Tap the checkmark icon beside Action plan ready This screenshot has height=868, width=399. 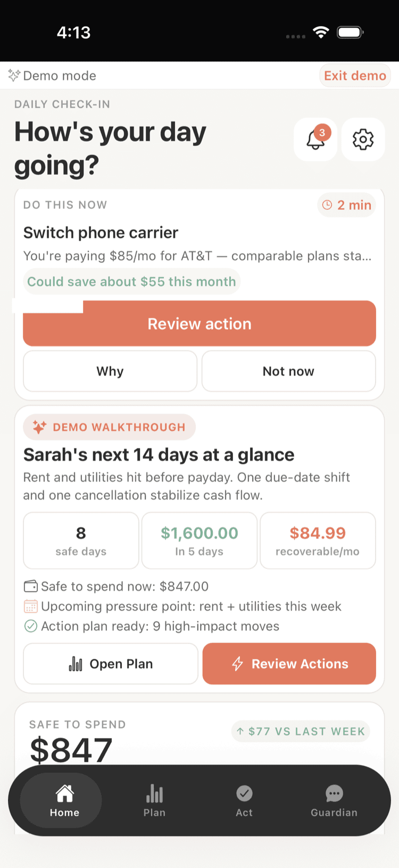[x=31, y=626]
